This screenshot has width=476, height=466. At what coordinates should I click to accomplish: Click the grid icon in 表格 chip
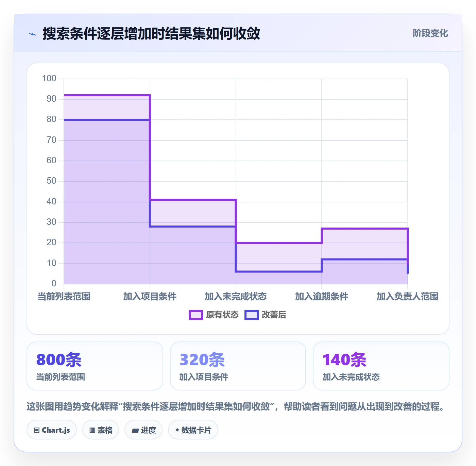[x=92, y=430]
